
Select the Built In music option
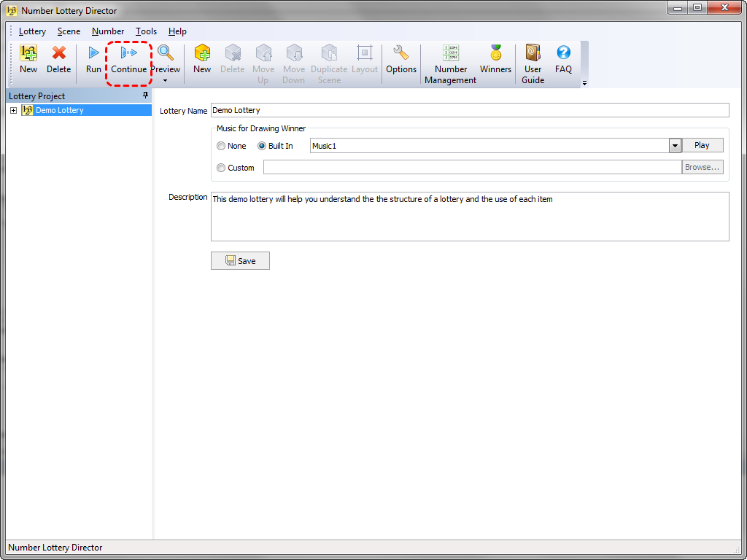point(262,146)
